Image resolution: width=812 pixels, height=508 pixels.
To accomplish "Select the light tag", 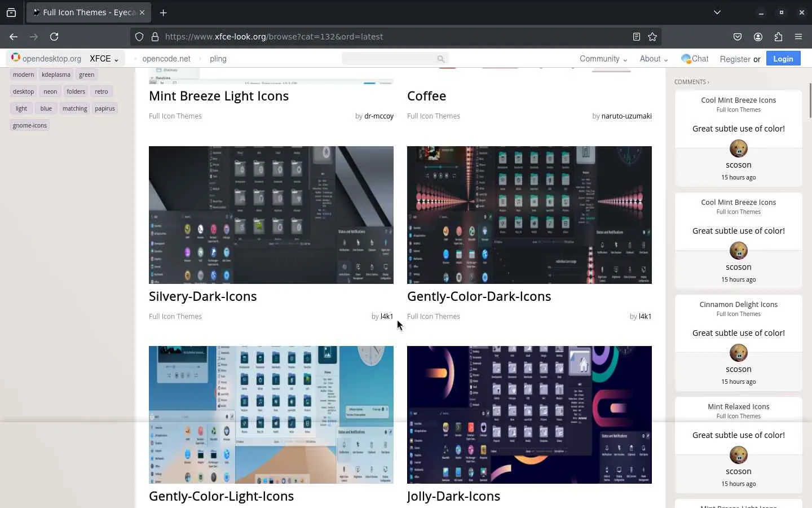I will pos(21,108).
